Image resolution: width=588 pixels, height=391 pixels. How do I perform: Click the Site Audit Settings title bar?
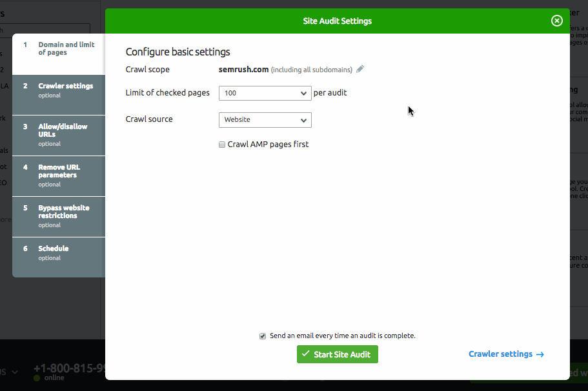tap(337, 21)
